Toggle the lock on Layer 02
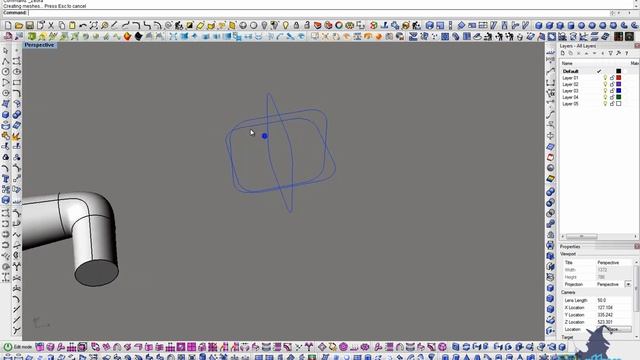Viewport: 640px width, 360px height. click(612, 84)
